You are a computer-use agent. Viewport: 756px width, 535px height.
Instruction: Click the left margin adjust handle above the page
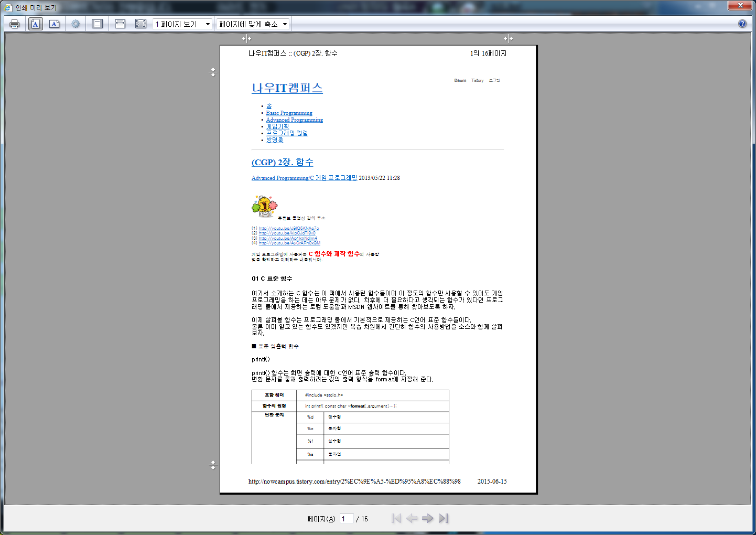coord(246,38)
